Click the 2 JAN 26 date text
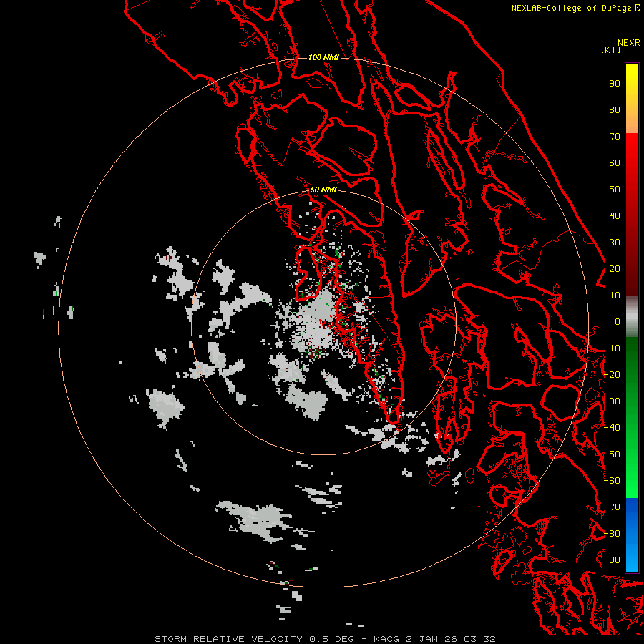The width and height of the screenshot is (644, 644). point(431,639)
